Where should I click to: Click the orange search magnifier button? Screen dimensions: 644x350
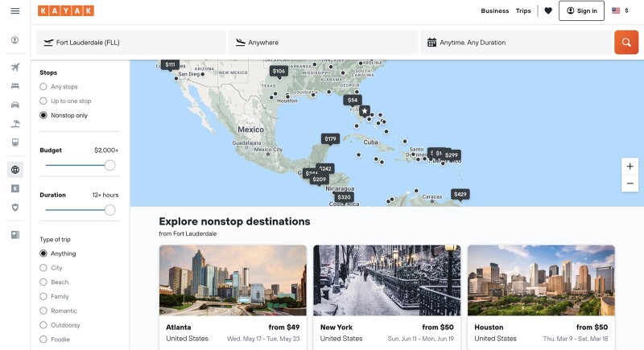click(x=625, y=42)
